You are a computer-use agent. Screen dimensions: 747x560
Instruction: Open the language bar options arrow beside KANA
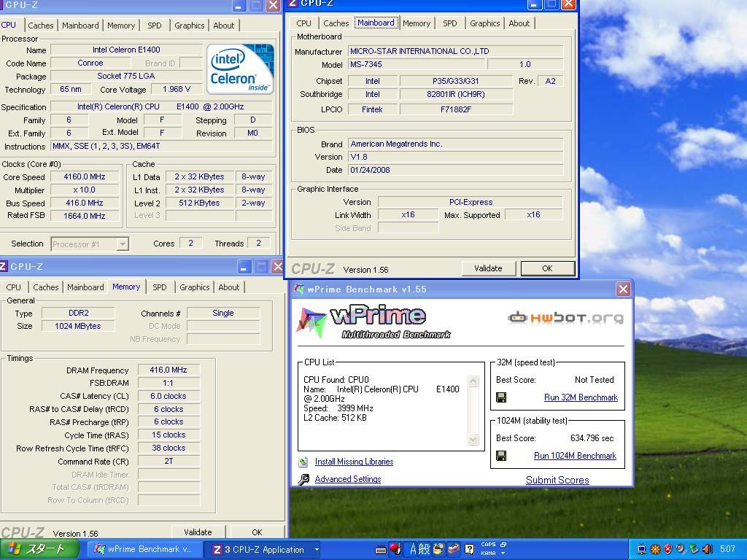pos(503,553)
